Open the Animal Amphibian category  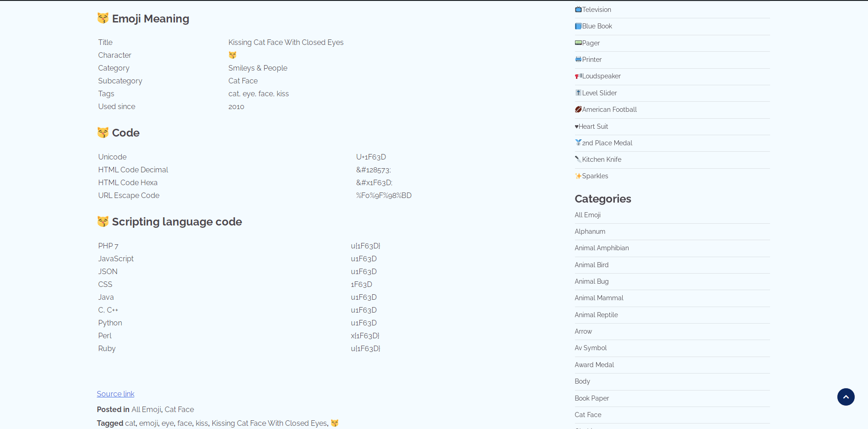coord(602,248)
